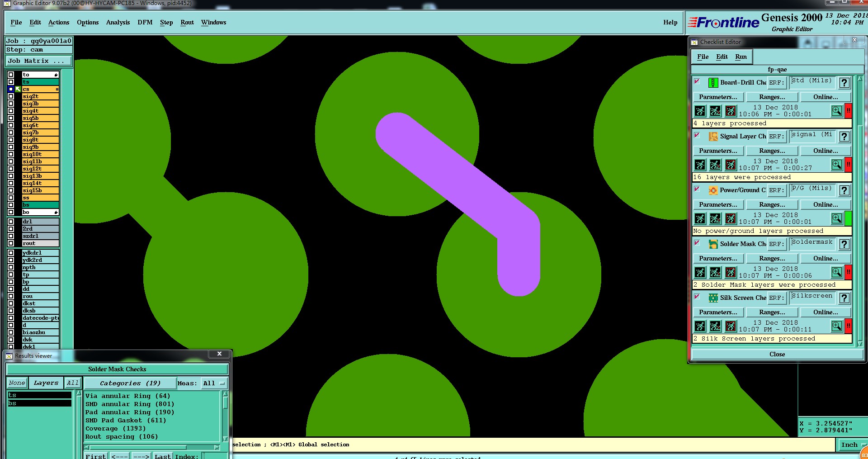This screenshot has width=868, height=459.
Task: Open Edit menu in Checklist Editor
Action: coord(722,57)
